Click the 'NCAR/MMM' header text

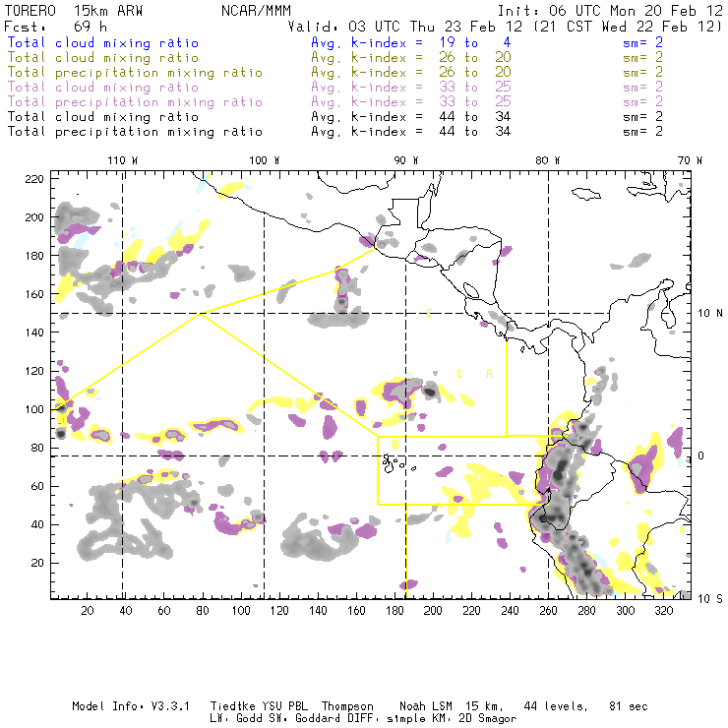click(256, 11)
